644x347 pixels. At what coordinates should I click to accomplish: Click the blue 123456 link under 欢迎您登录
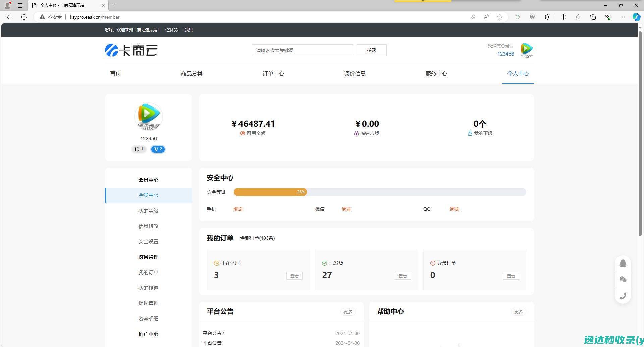pyautogui.click(x=505, y=54)
